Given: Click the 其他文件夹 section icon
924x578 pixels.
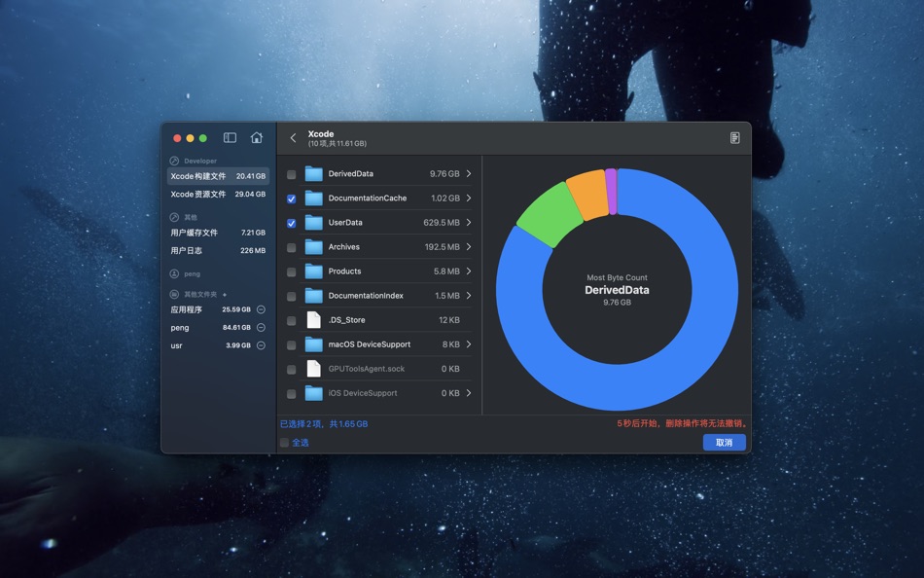Looking at the screenshot, I should pyautogui.click(x=174, y=294).
